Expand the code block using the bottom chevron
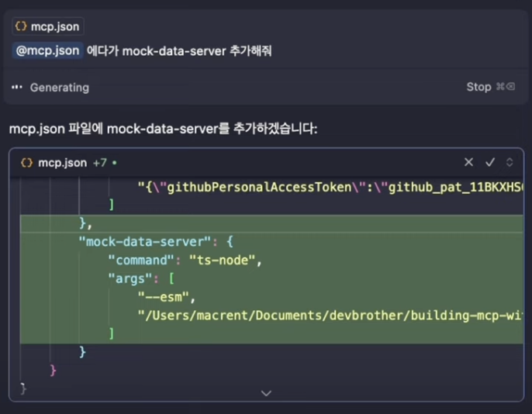The width and height of the screenshot is (532, 414). (x=266, y=393)
